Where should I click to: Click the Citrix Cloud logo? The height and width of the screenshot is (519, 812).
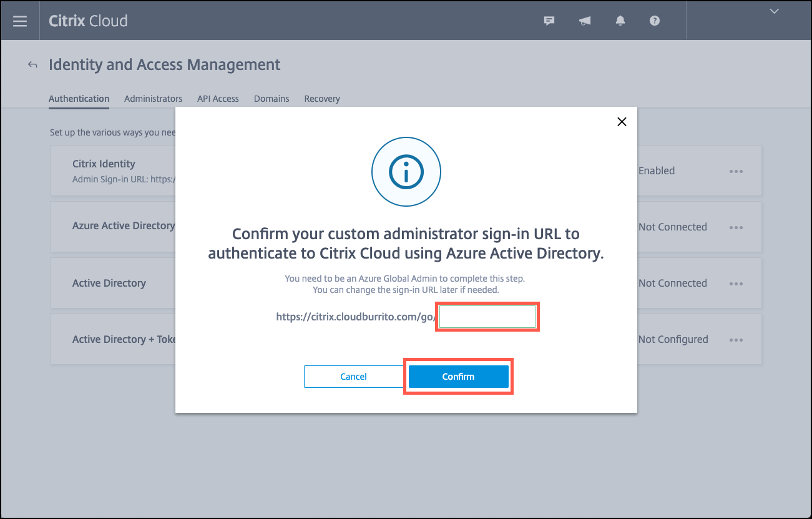[88, 21]
